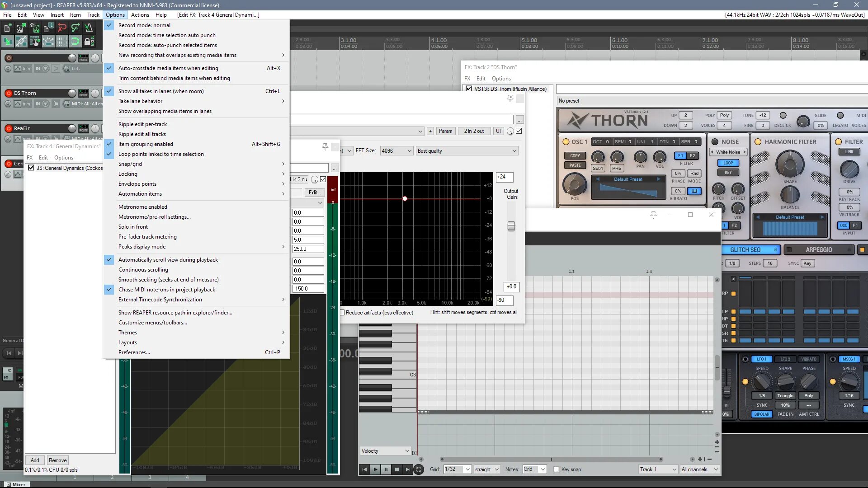This screenshot has width=868, height=488.
Task: Arm record on the DS Thorn track
Action: [8, 93]
